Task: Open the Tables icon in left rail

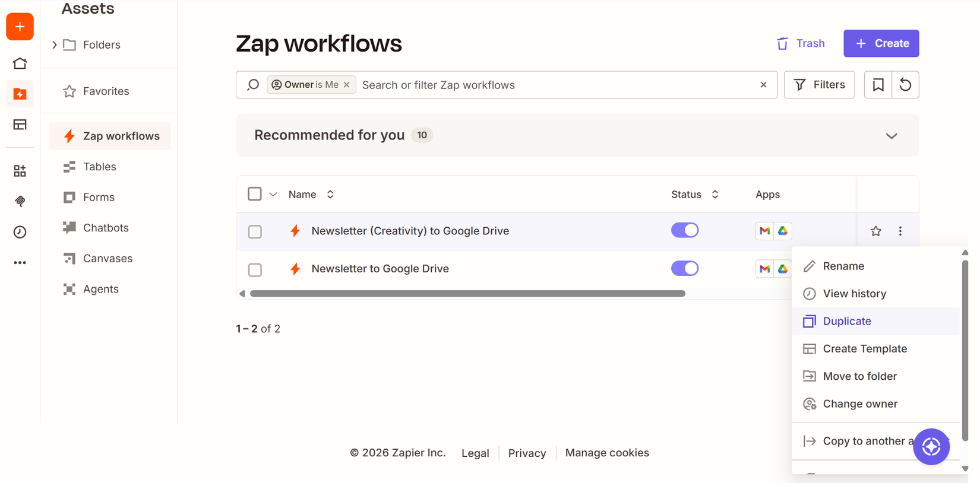Action: click(x=20, y=125)
